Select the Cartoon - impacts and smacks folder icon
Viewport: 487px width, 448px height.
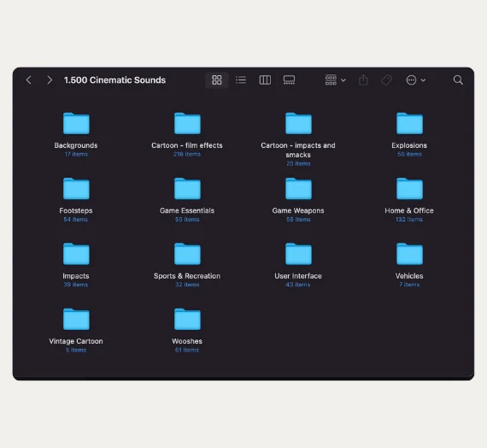pyautogui.click(x=298, y=123)
